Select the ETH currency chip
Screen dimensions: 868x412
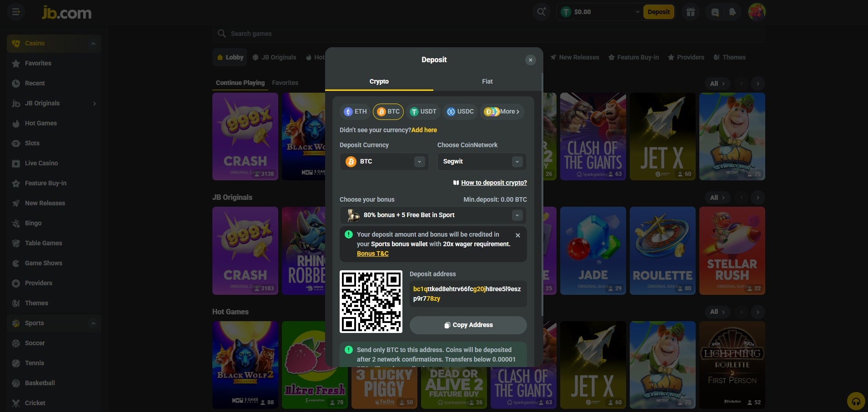coord(355,112)
